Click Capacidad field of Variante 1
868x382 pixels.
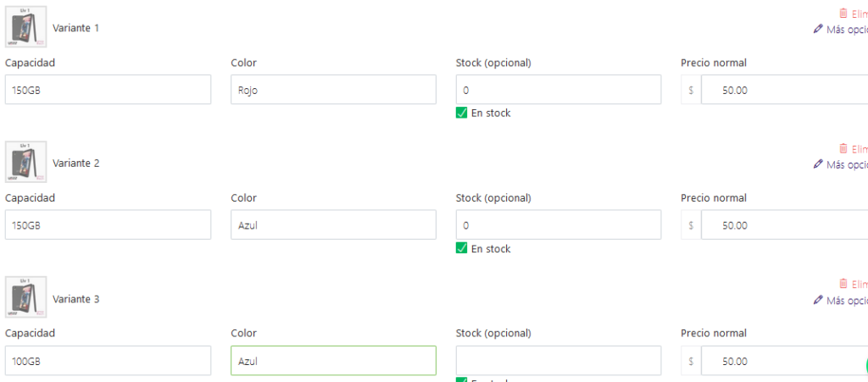click(108, 90)
